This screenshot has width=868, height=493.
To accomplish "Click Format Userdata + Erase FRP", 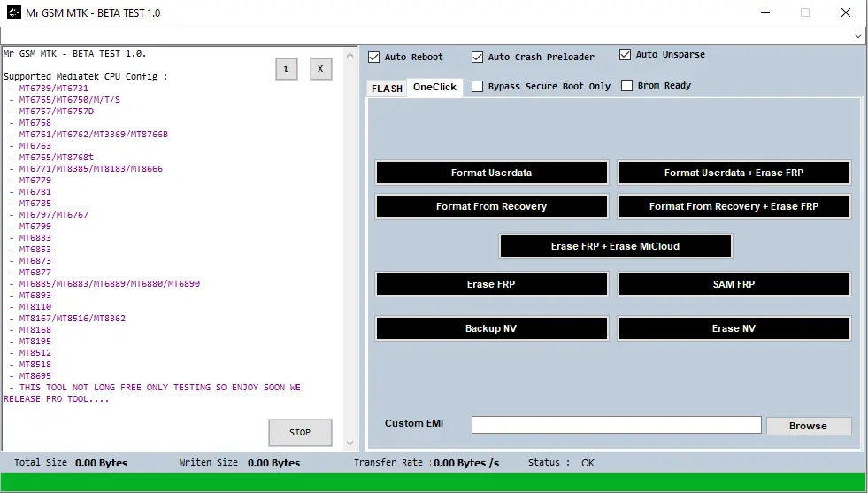I will [734, 173].
